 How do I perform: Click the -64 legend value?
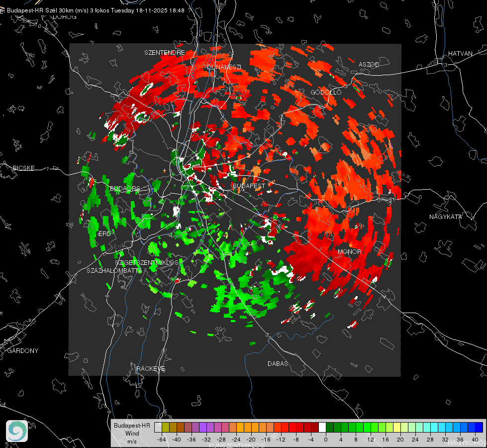pyautogui.click(x=162, y=440)
